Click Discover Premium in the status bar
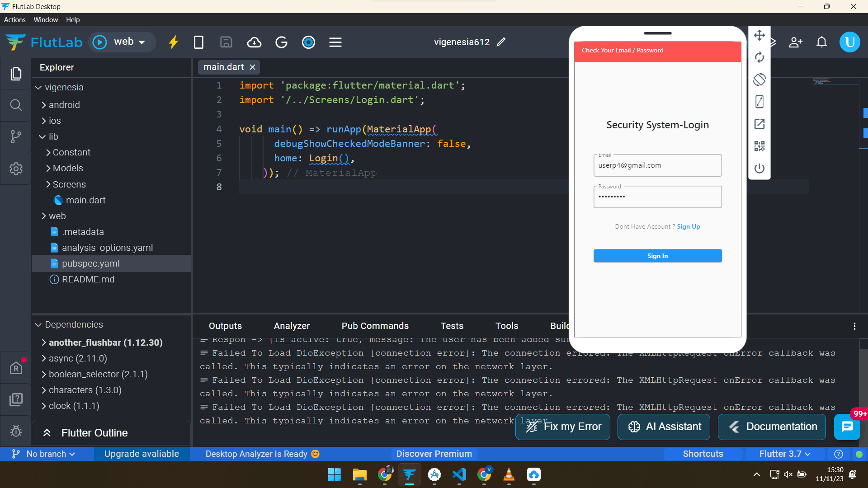Screen dimensions: 868x488 (x=434, y=454)
